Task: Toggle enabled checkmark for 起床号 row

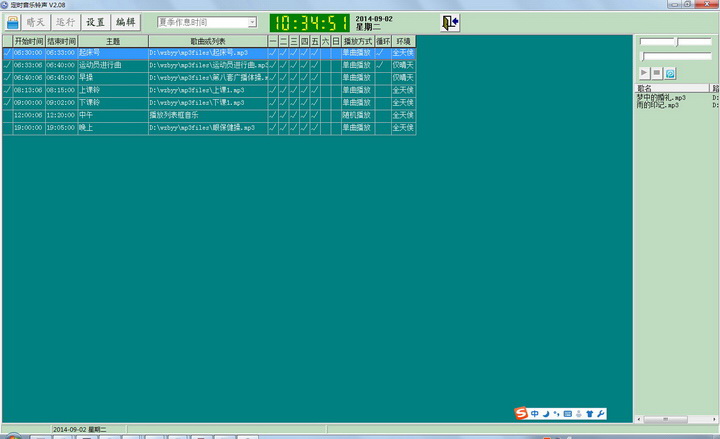Action: 7,53
